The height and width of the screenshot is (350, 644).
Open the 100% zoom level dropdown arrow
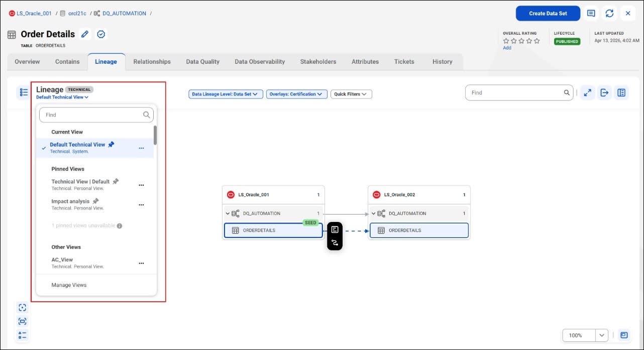[602, 335]
